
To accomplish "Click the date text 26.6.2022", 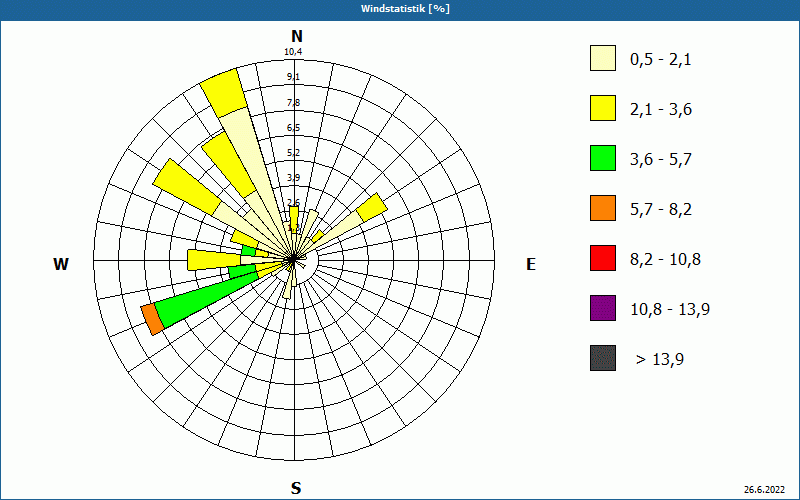I will coord(764,490).
